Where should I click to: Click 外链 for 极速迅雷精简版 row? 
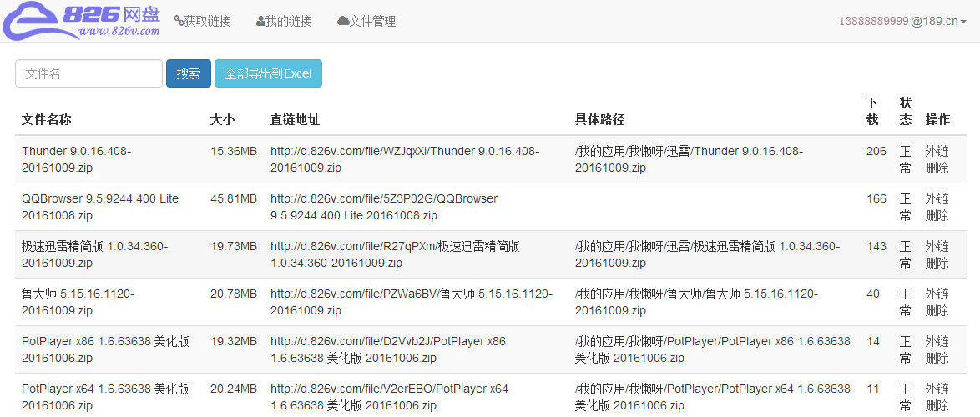click(937, 247)
